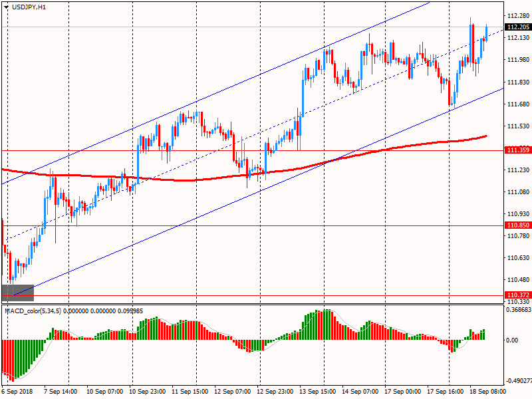
Task: Click time axis label 6 Sep 2018
Action: coord(17,391)
